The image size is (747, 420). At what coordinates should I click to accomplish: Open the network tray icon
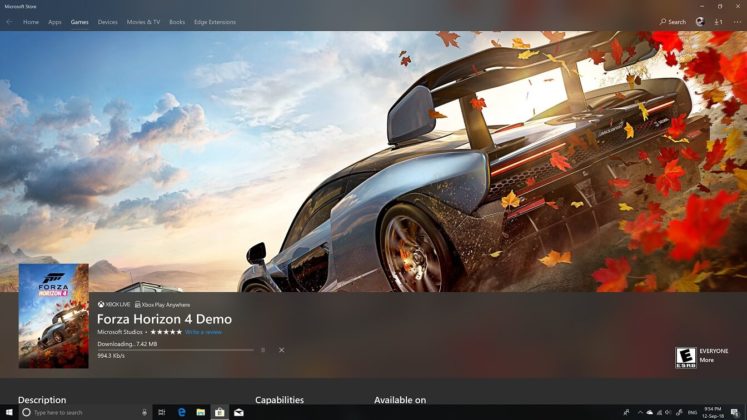tap(659, 412)
